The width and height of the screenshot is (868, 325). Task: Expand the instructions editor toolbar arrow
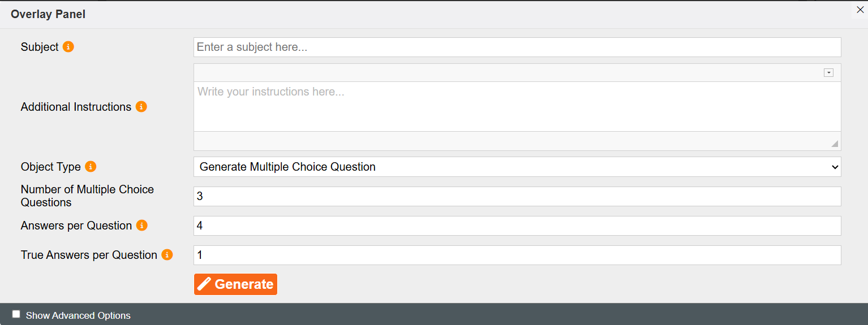tap(828, 73)
